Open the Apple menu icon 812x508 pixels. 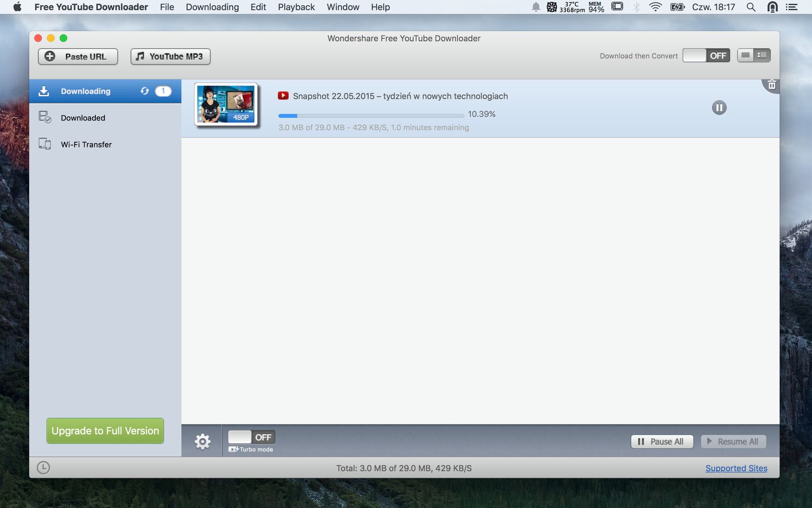pyautogui.click(x=17, y=7)
